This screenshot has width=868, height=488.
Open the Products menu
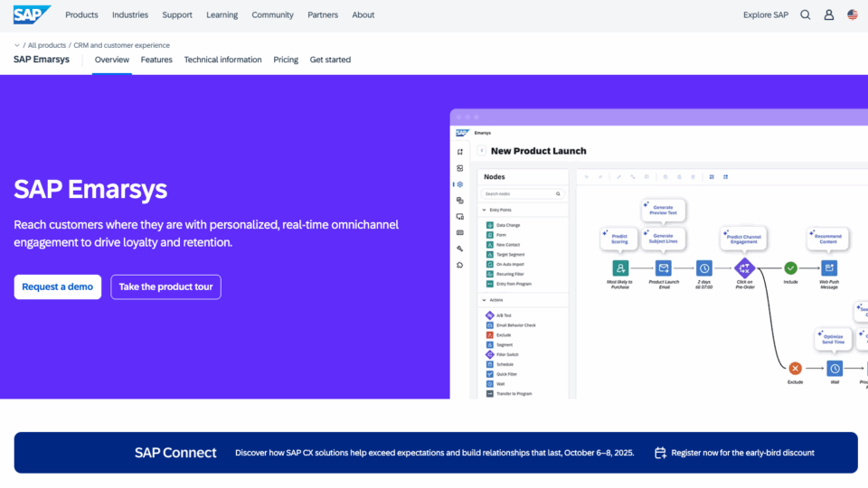tap(81, 15)
